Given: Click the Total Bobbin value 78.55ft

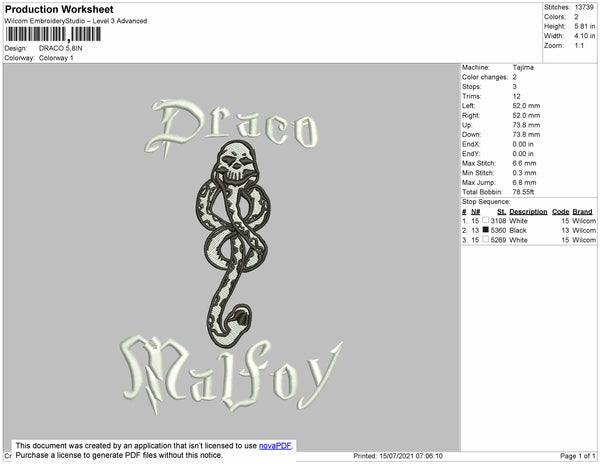Looking at the screenshot, I should click(523, 192).
